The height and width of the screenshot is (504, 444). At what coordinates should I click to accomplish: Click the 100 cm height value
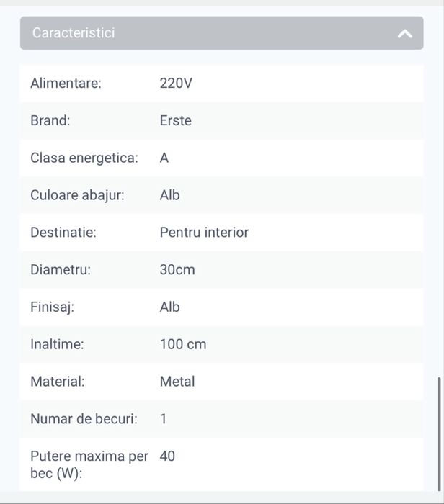(183, 345)
